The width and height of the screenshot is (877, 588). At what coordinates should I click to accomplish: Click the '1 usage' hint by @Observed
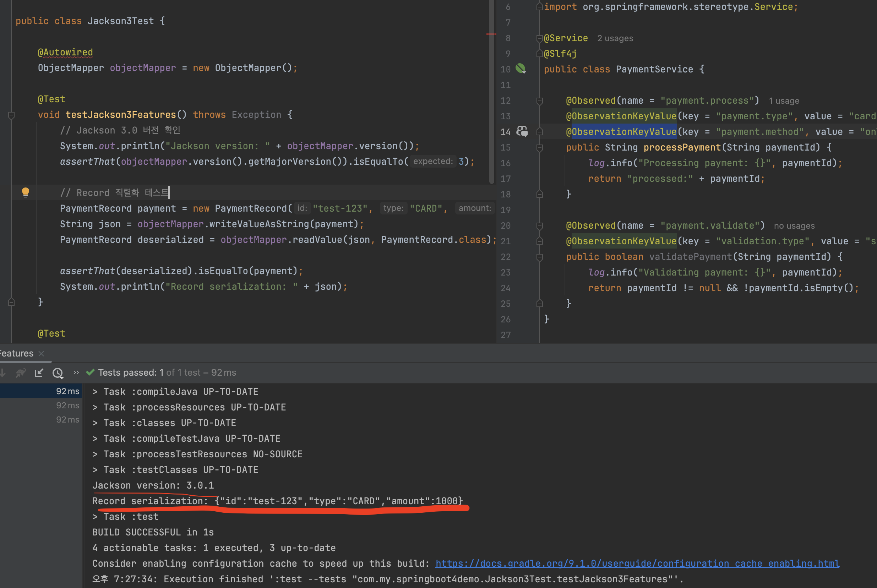[784, 101]
